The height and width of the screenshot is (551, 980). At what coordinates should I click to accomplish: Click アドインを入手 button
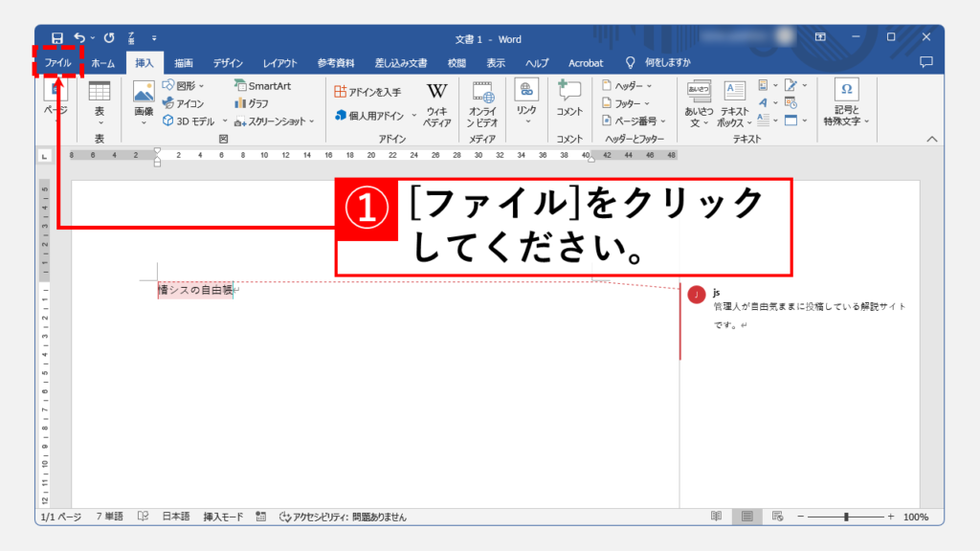pyautogui.click(x=368, y=92)
